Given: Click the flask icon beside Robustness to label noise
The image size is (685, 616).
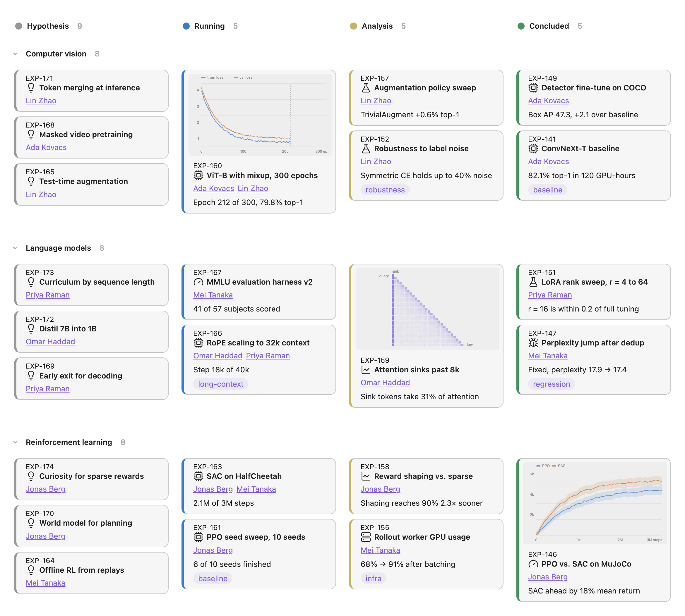Looking at the screenshot, I should point(366,149).
